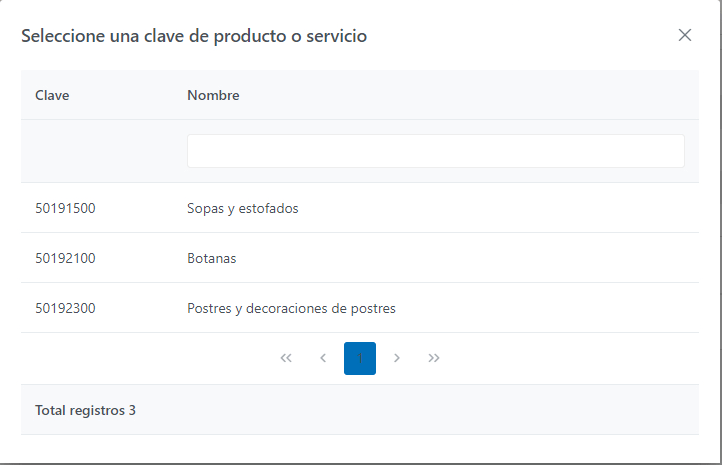Screen dimensions: 722x465
Task: Click the blank filter cell under Clave
Action: 97,151
